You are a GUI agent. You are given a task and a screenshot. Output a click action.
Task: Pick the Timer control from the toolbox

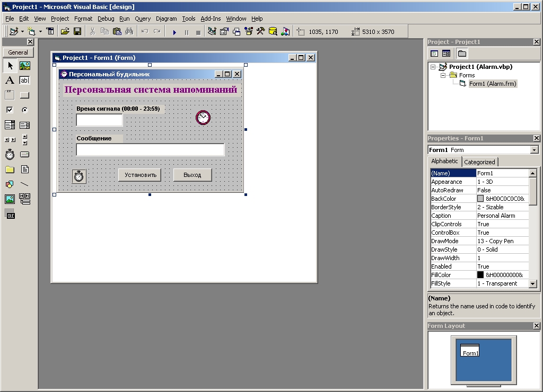click(x=9, y=154)
